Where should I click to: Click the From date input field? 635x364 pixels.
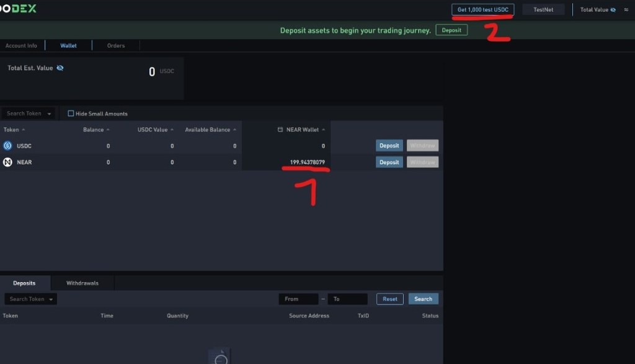click(298, 298)
